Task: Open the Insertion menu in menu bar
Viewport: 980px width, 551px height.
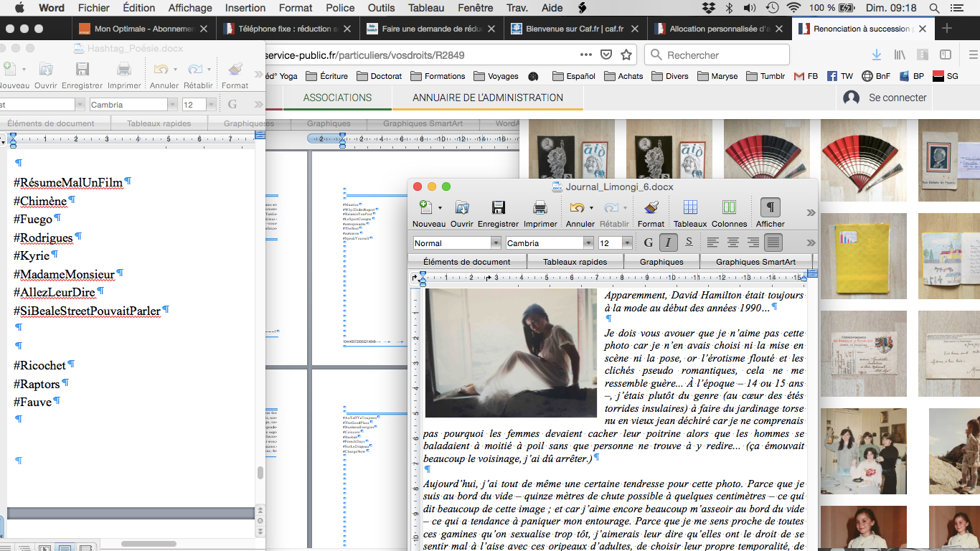Action: [x=245, y=8]
